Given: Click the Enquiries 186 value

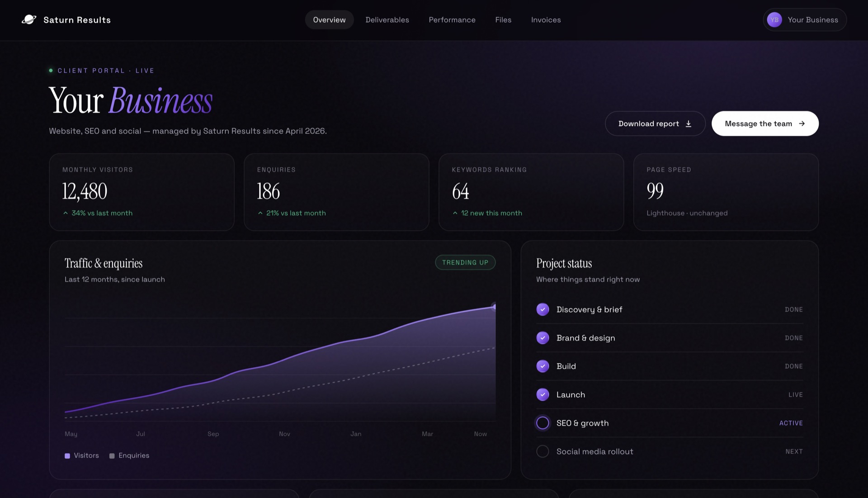Looking at the screenshot, I should tap(269, 191).
